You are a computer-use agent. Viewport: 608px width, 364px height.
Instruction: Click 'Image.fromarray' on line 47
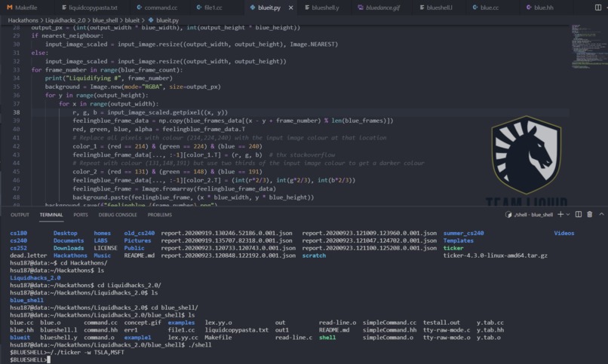point(167,188)
